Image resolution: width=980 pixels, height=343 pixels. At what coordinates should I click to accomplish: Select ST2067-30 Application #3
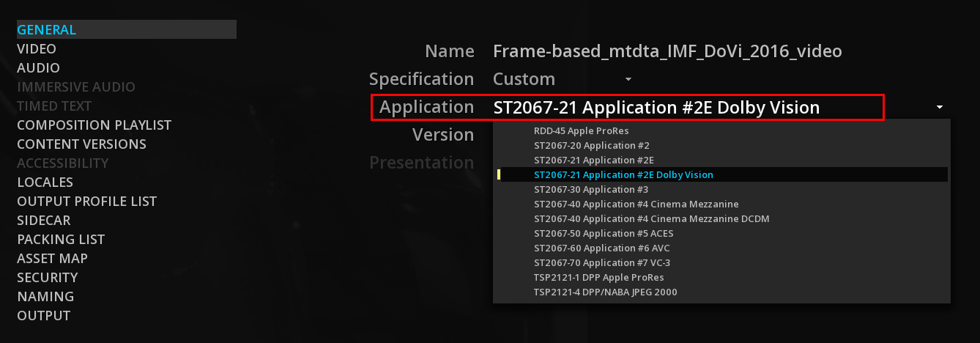pos(591,190)
